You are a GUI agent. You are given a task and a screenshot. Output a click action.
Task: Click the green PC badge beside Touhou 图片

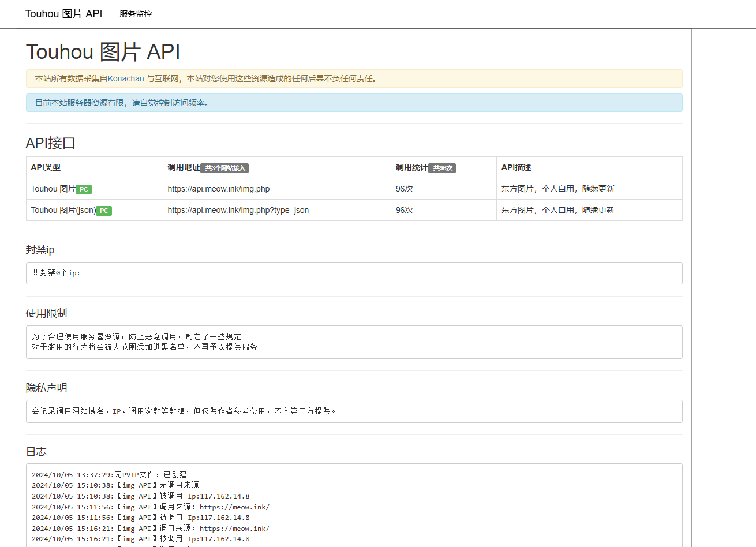click(x=84, y=189)
